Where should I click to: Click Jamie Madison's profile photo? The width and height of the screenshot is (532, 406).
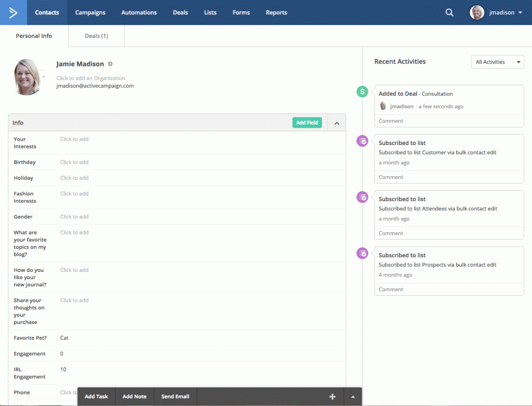(28, 77)
